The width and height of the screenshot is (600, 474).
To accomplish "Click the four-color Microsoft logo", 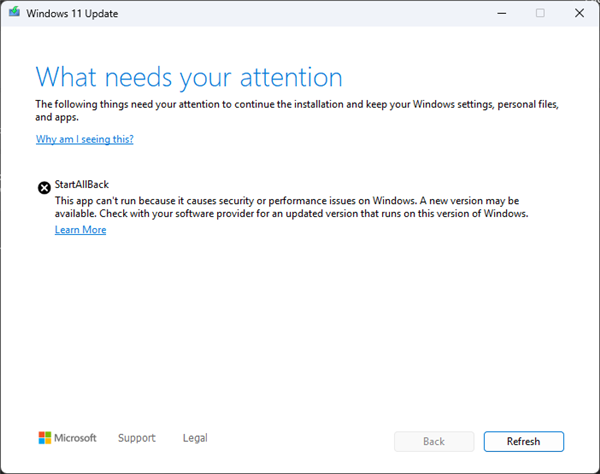I will [44, 438].
